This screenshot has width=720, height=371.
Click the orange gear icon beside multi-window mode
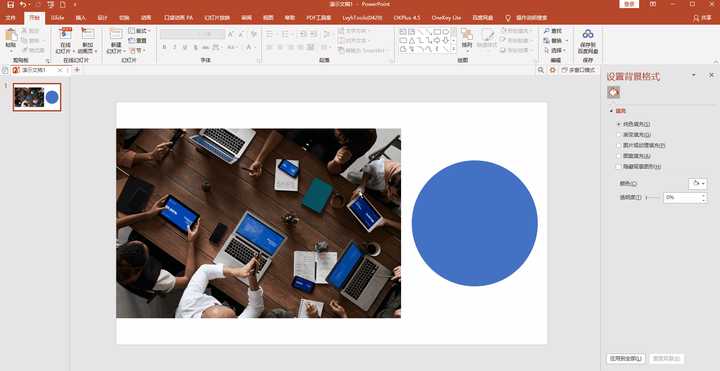pyautogui.click(x=552, y=70)
